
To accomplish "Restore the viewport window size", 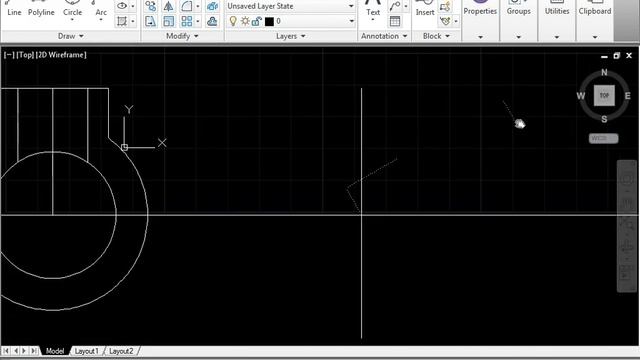I will click(x=616, y=56).
